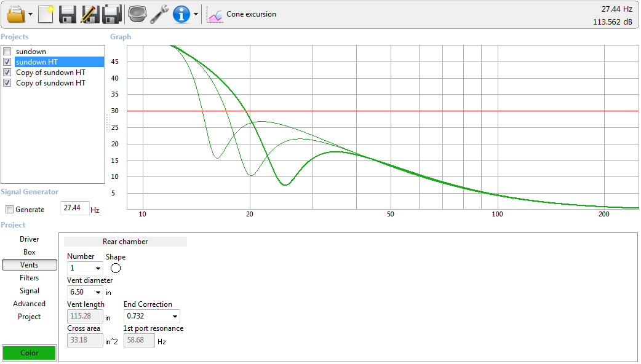Open the Project tab
641x364 pixels.
pyautogui.click(x=30, y=317)
